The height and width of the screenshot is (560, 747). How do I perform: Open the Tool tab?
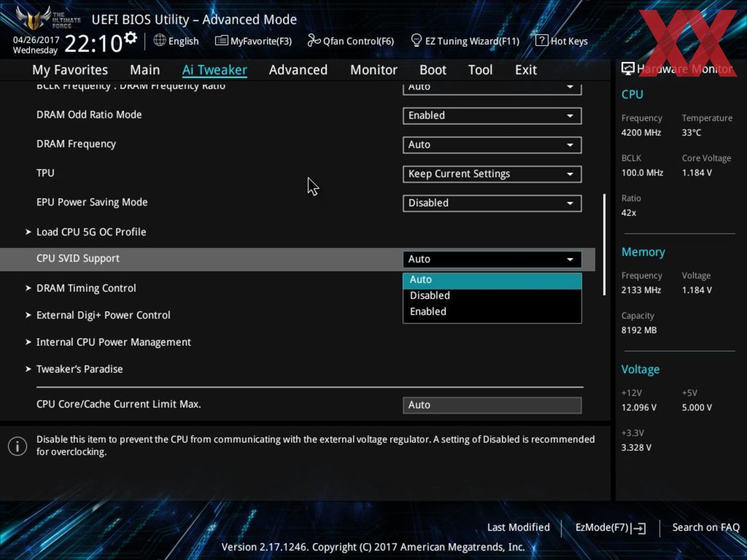click(x=480, y=70)
